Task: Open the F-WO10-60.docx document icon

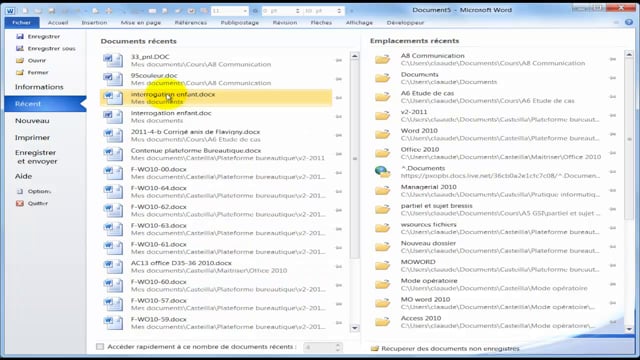Action: (113, 286)
